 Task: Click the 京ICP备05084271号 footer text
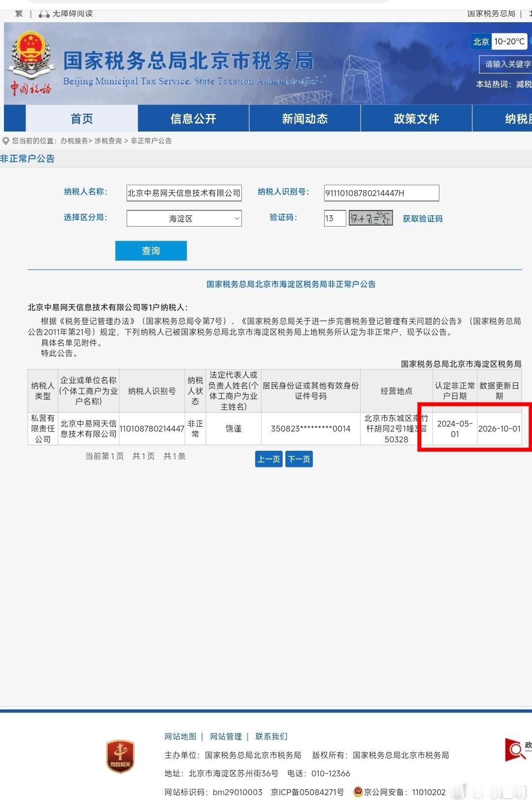[x=307, y=792]
